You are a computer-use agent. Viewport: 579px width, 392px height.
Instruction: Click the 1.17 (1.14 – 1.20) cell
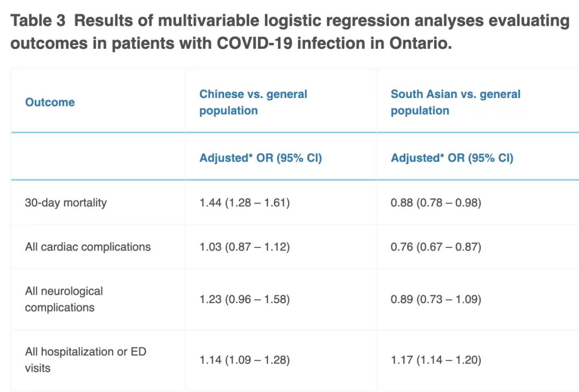[436, 359]
